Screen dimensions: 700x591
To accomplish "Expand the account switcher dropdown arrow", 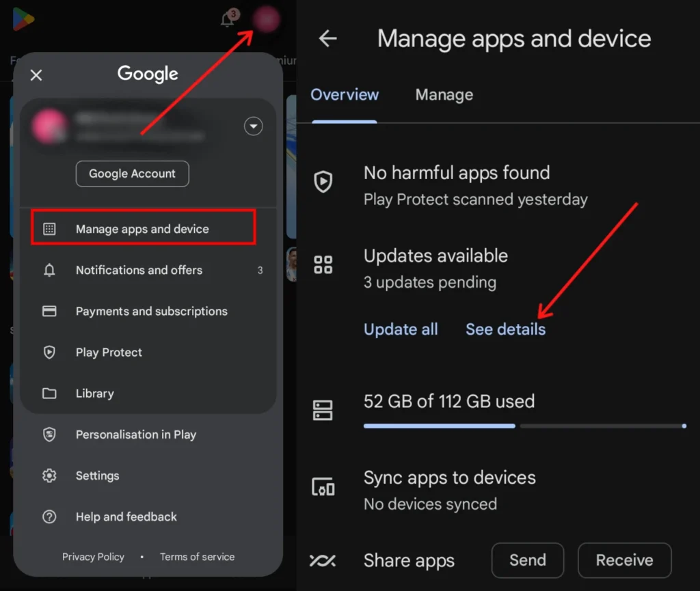I will tap(254, 126).
